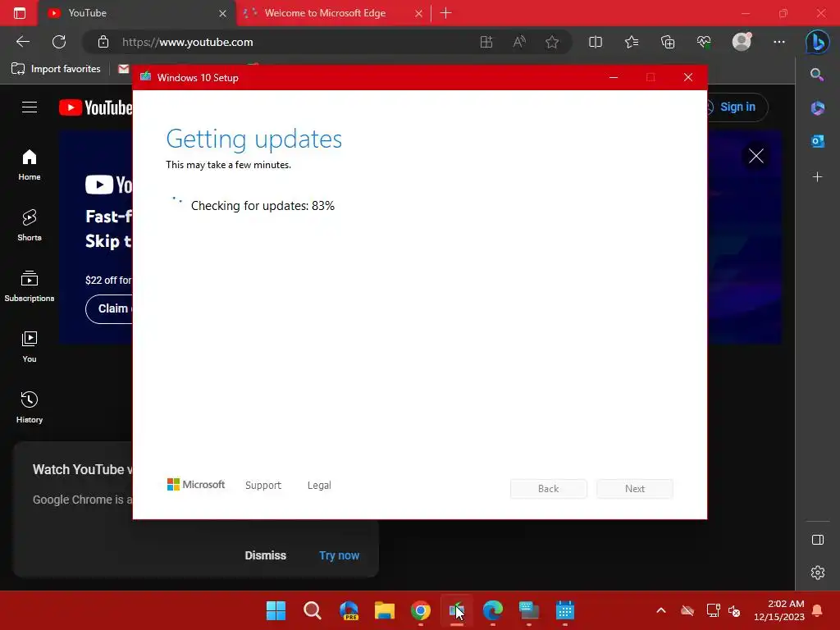This screenshot has height=630, width=840.
Task: Open the taskbar clock and date
Action: coord(779,610)
